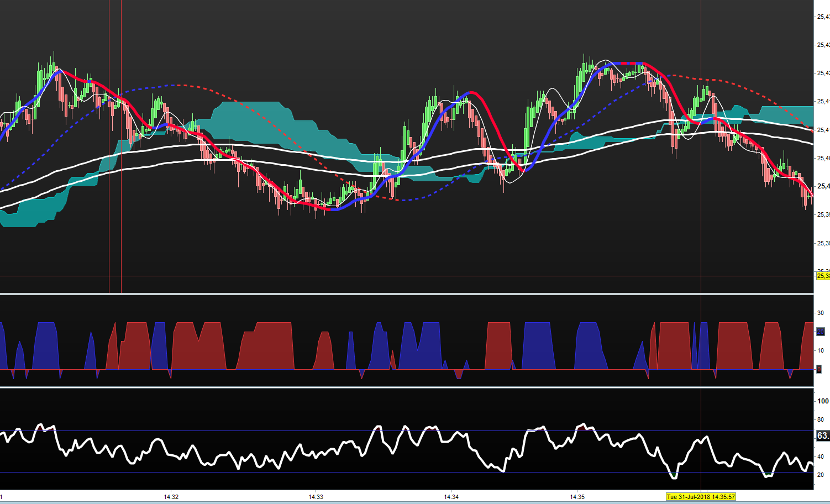Image resolution: width=830 pixels, height=504 pixels.
Task: Click the 14:34 time axis label
Action: click(451, 497)
